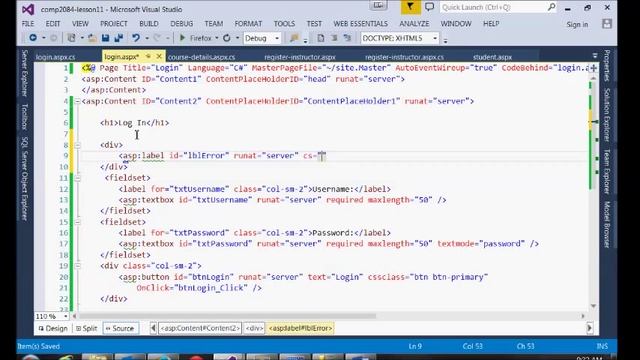The image size is (640, 360).
Task: Open the FILE menu
Action: pos(28,24)
